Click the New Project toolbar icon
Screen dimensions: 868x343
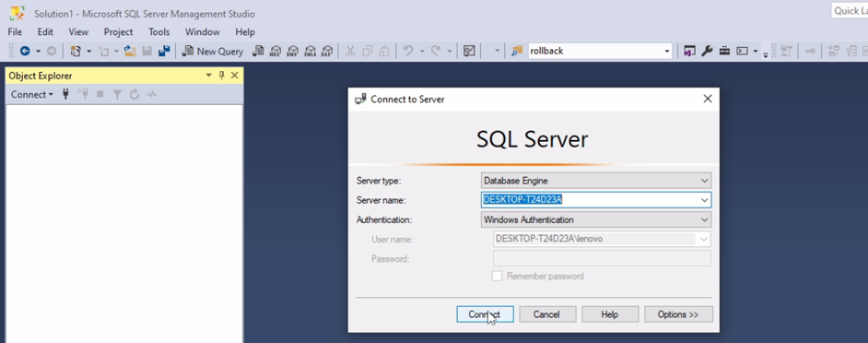[x=76, y=51]
